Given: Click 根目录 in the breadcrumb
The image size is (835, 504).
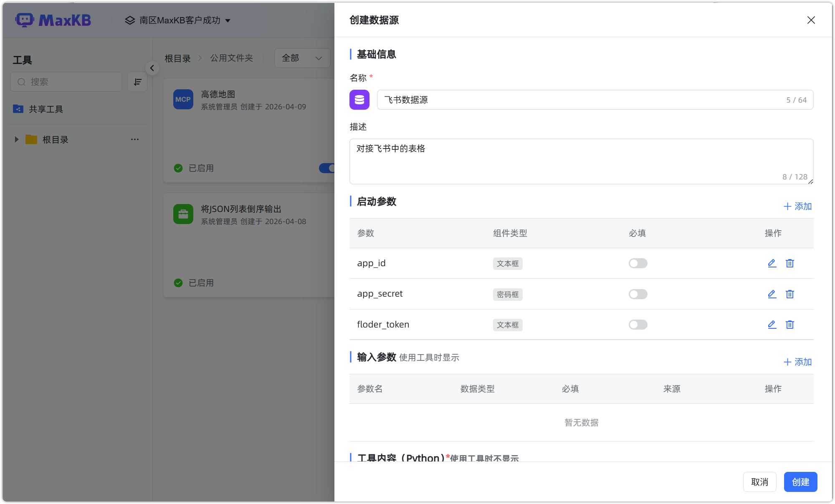Looking at the screenshot, I should click(x=177, y=58).
